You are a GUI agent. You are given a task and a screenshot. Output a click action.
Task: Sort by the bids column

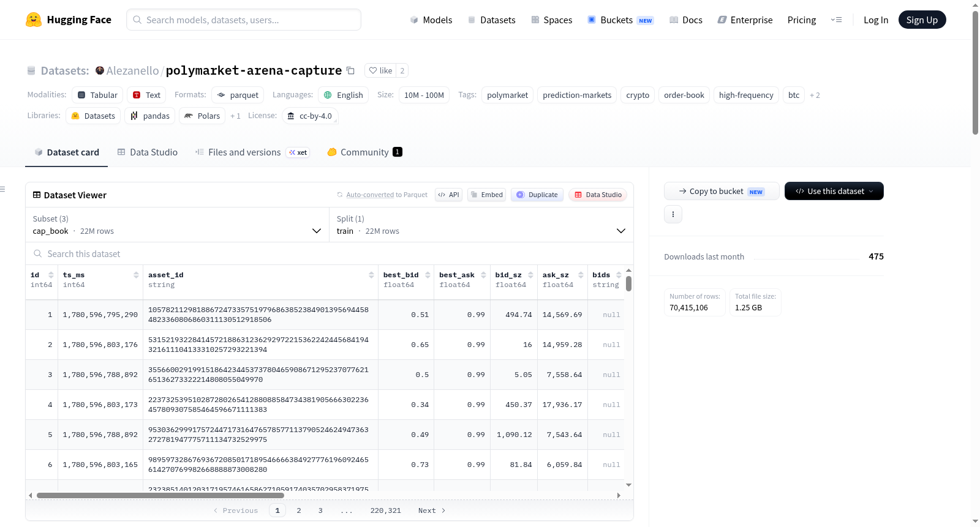pos(619,275)
